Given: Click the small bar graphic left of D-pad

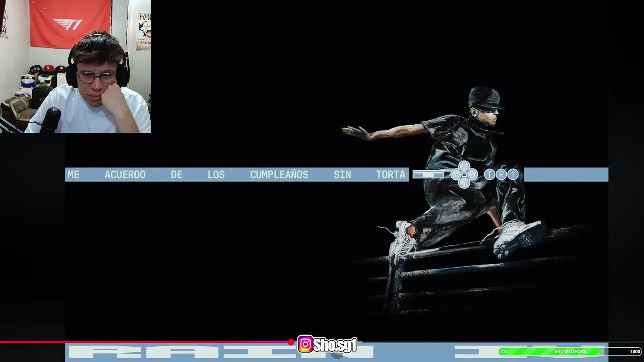Looking at the screenshot, I should pos(429,174).
